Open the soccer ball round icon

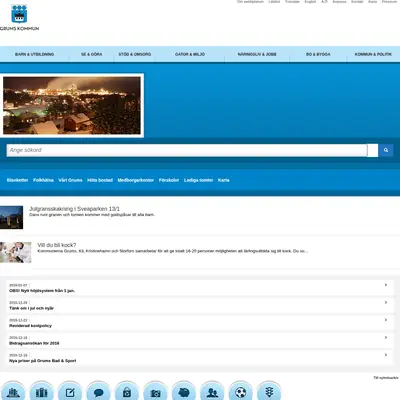tap(241, 391)
